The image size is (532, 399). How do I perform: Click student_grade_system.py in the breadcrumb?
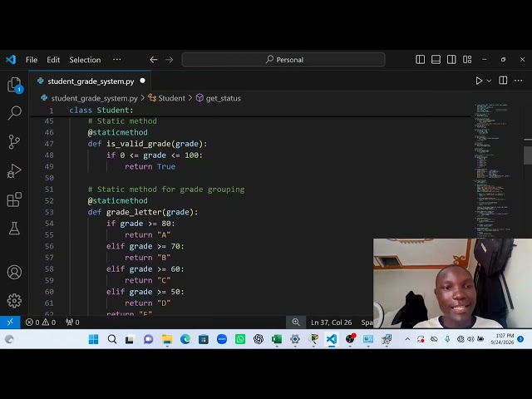coord(94,98)
